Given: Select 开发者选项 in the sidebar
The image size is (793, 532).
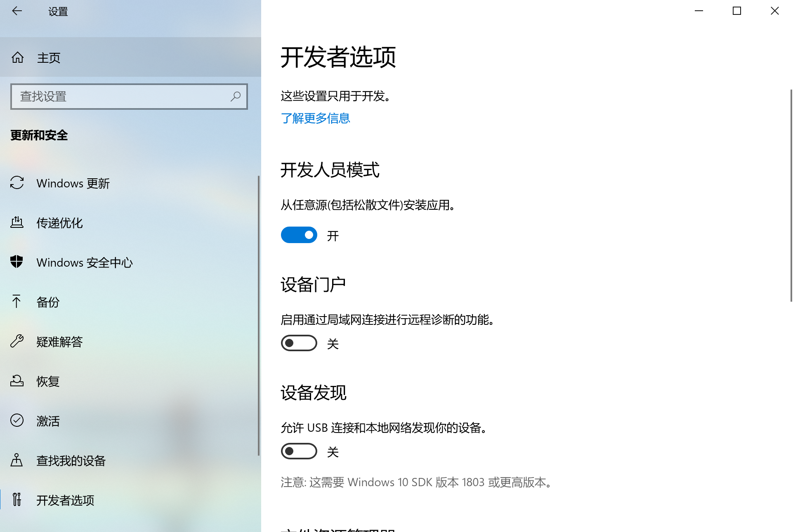Looking at the screenshot, I should pyautogui.click(x=65, y=500).
